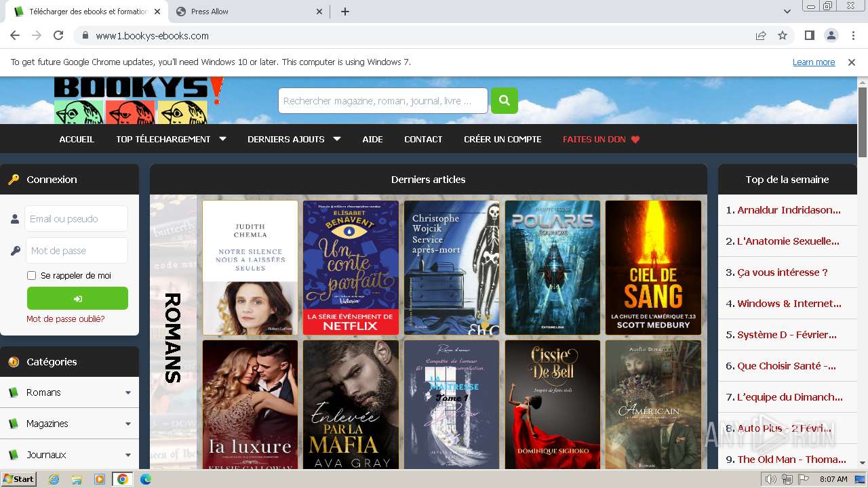The image size is (868, 488).
Task: Open the share page icon in address bar
Action: [761, 35]
